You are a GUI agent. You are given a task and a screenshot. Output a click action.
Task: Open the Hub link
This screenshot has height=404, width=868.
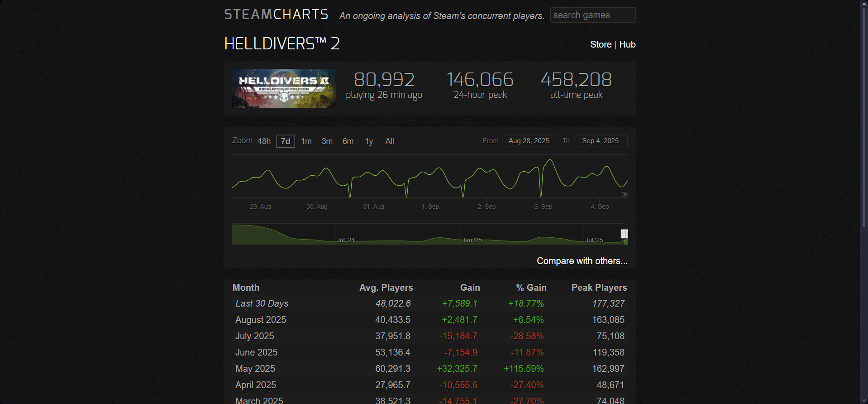pos(627,44)
